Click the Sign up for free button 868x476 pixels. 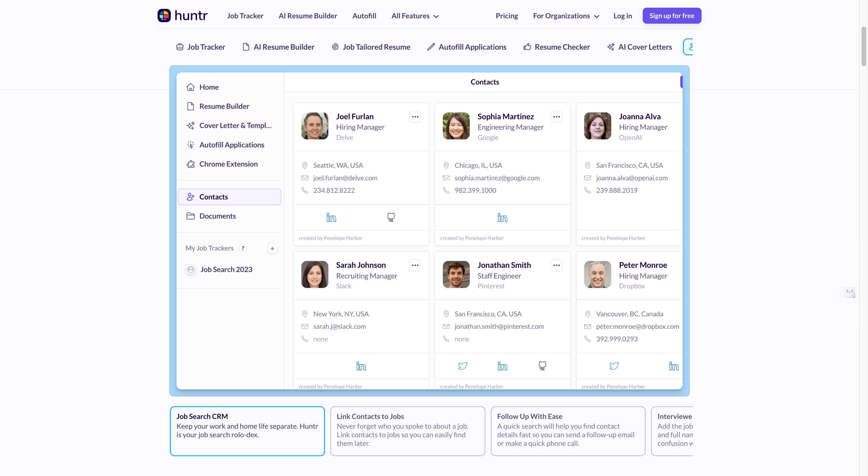tap(672, 16)
